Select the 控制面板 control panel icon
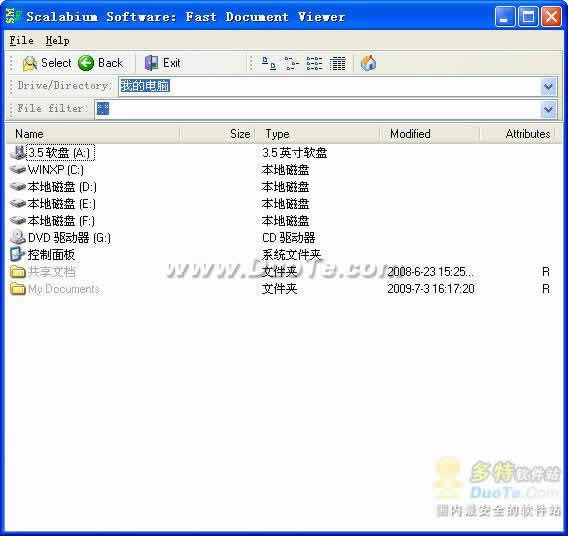 tap(17, 254)
